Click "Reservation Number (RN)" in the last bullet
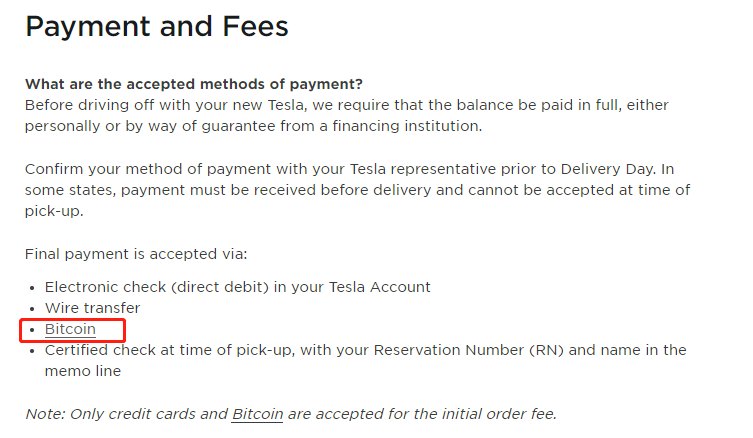 click(478, 350)
